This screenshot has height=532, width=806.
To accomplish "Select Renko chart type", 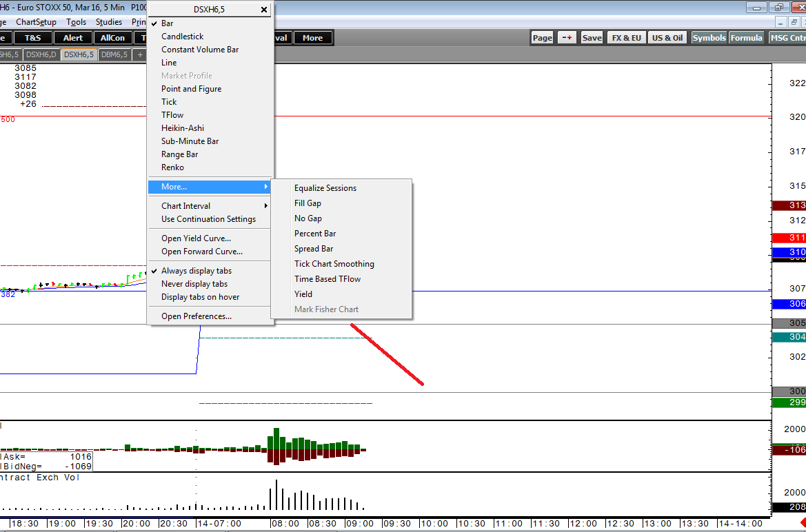I will (x=172, y=167).
